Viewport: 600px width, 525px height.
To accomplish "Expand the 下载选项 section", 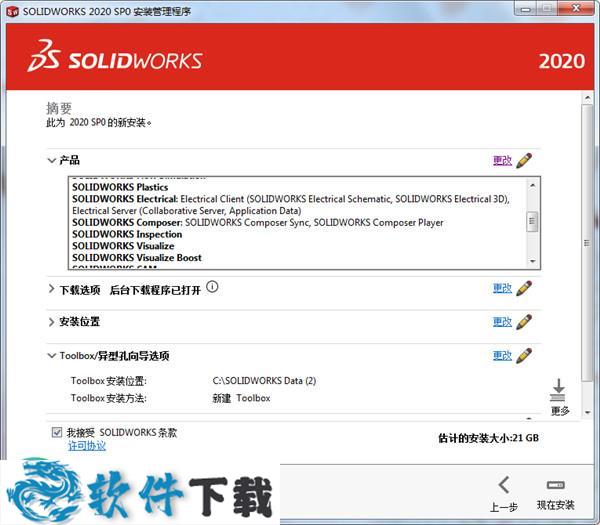I will point(51,289).
